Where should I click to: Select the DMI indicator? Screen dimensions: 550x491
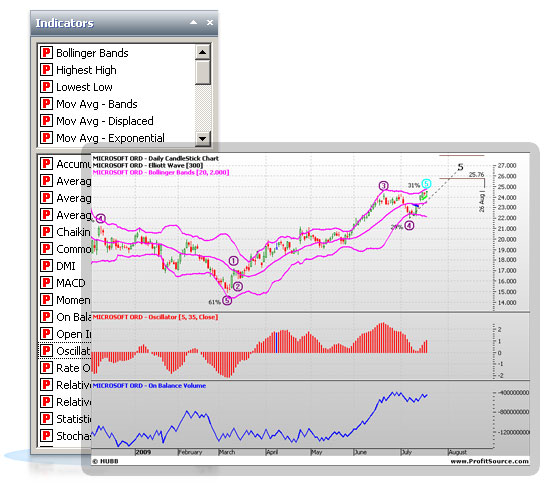coord(66,266)
